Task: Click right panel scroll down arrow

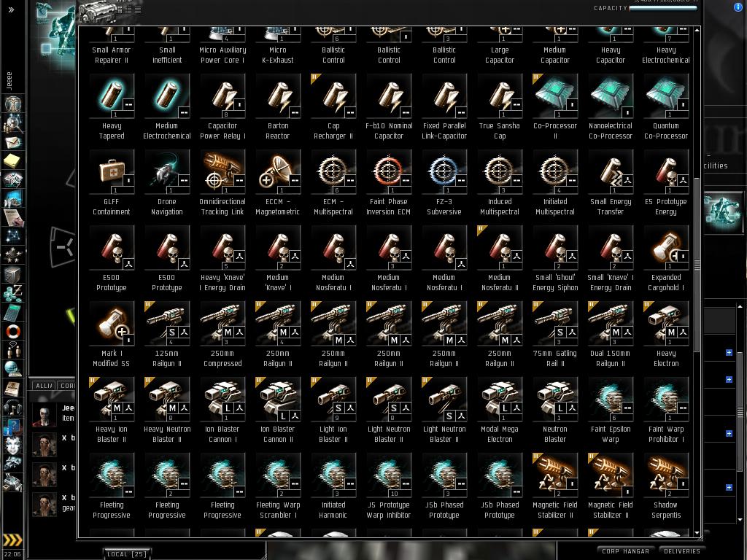Action: pos(740,519)
